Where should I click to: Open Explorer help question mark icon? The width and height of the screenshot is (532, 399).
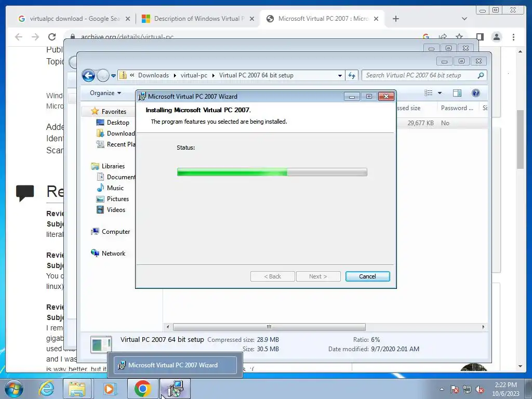tap(476, 93)
